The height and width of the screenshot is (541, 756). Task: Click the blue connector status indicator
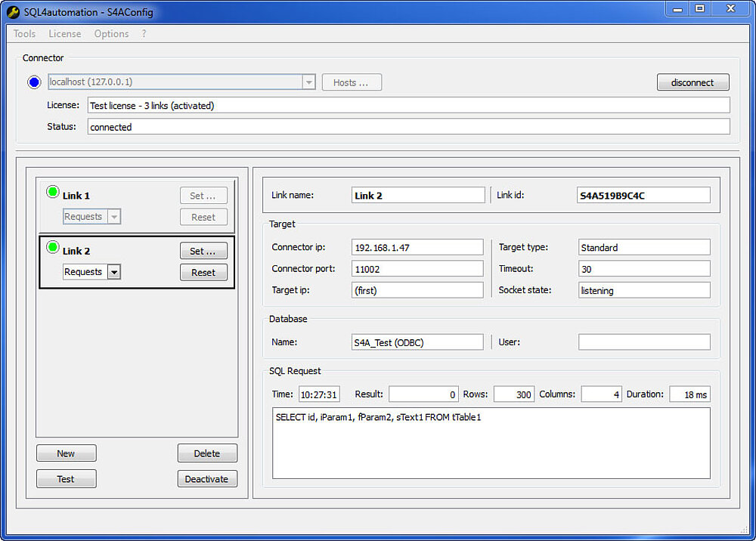34,82
